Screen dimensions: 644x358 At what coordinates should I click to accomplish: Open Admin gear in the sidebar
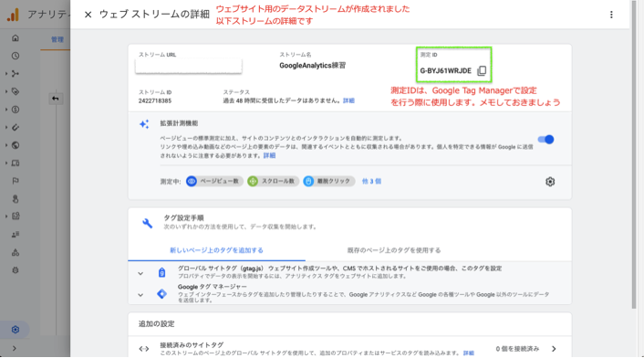pyautogui.click(x=16, y=330)
